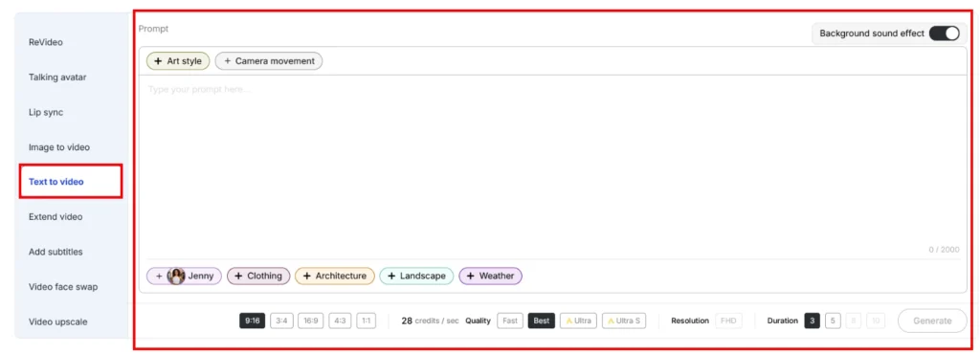The width and height of the screenshot is (980, 354).
Task: Select the 4:3 aspect ratio
Action: click(x=340, y=321)
